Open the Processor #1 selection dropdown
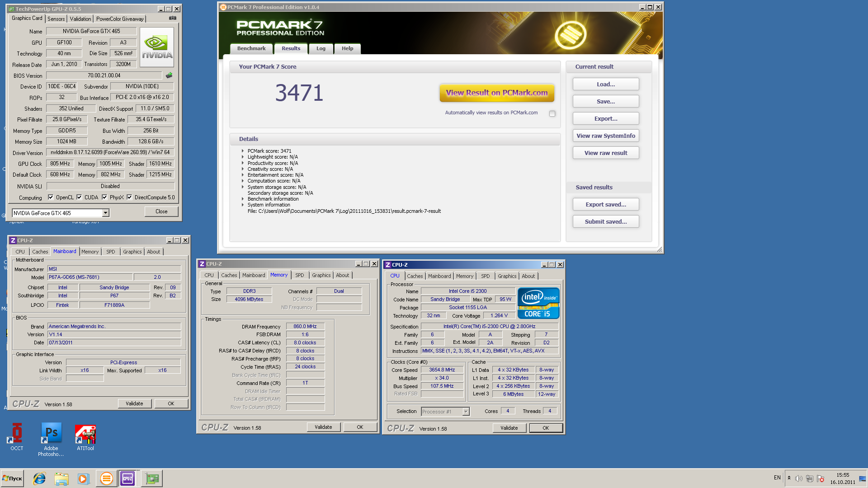Screen dimensions: 868x488 tap(466, 412)
